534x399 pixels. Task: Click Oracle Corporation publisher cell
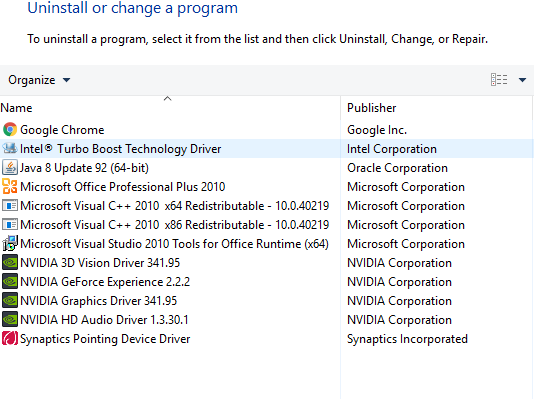(x=397, y=168)
